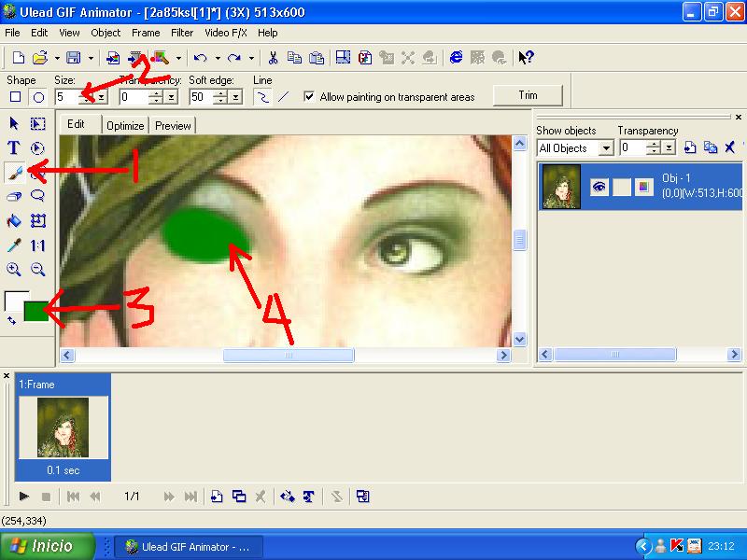Click the Zoom In magnifier
The height and width of the screenshot is (560, 747).
14,269
